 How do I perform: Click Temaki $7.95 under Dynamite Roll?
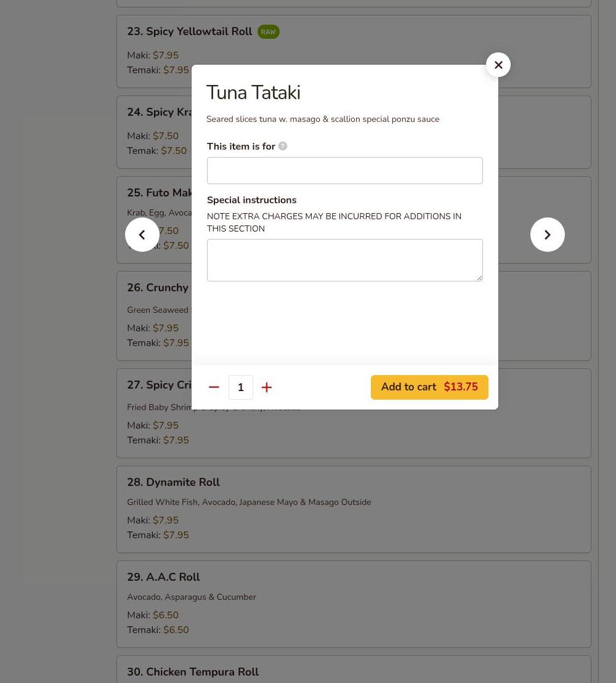click(158, 535)
